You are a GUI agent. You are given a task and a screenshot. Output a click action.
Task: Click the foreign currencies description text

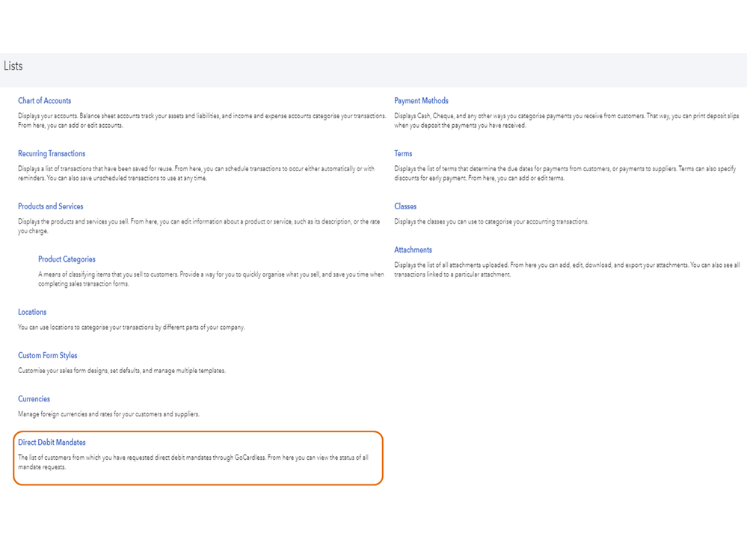(x=108, y=414)
